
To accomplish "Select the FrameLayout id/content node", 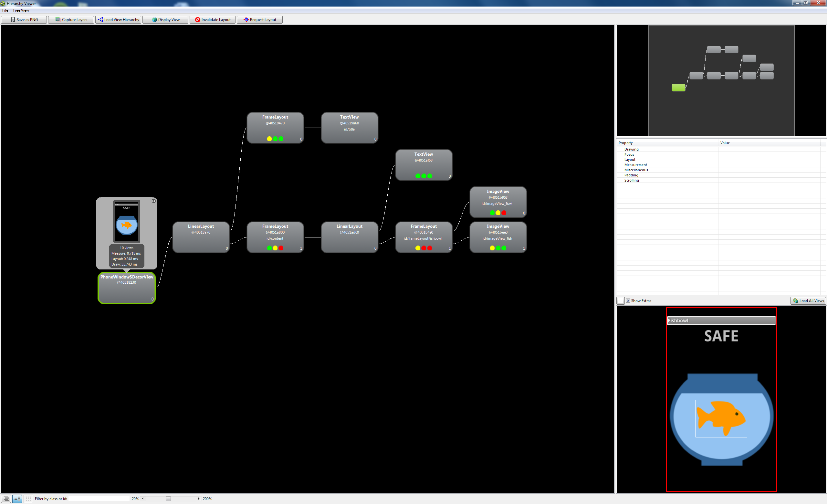I will 275,237.
